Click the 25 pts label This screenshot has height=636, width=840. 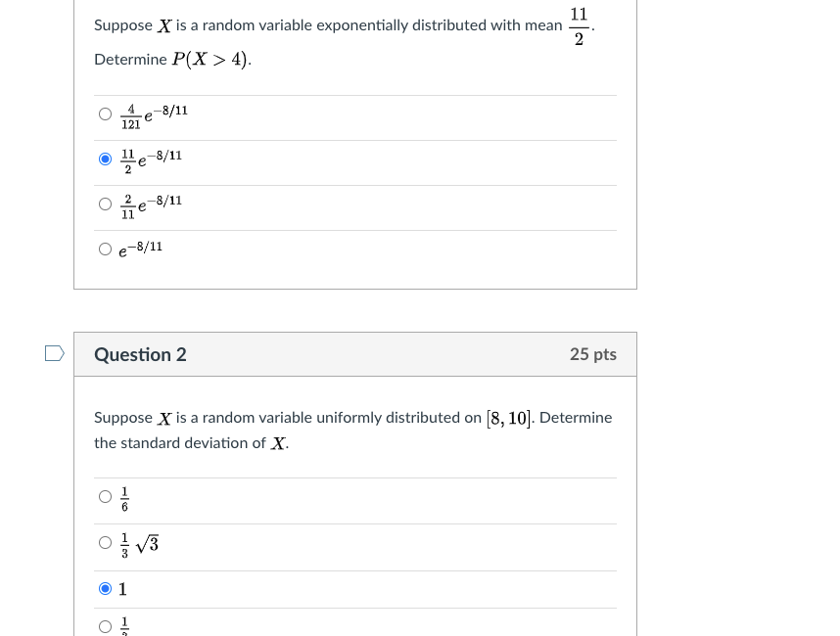[593, 354]
